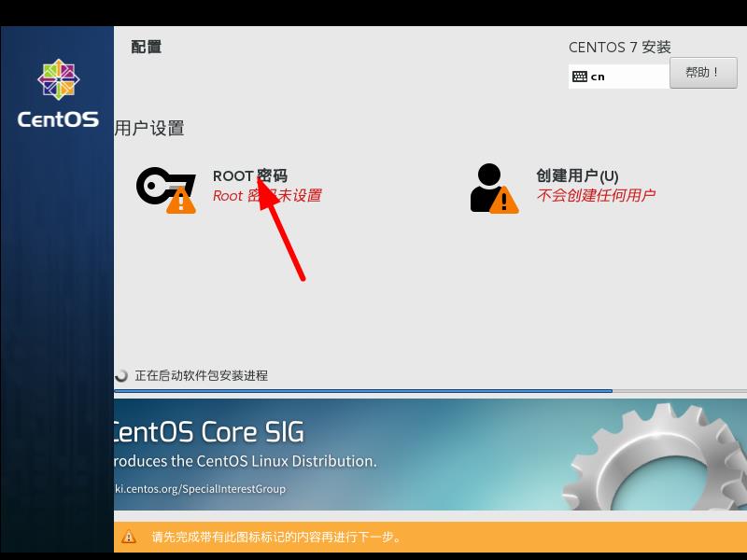This screenshot has height=560, width=747.
Task: Click the spinner next to 正在启动软件包安装进程
Action: coord(121,376)
